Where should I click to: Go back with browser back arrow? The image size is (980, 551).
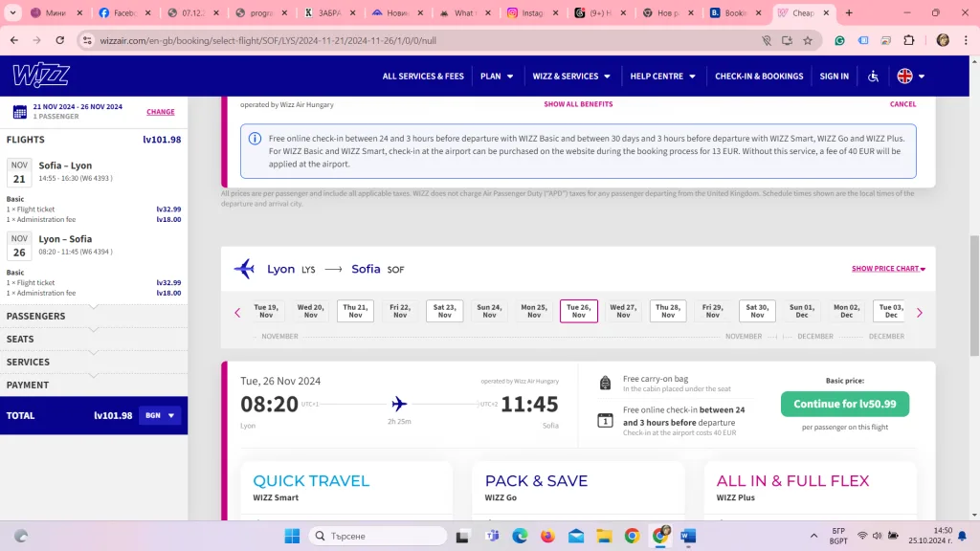click(x=13, y=40)
